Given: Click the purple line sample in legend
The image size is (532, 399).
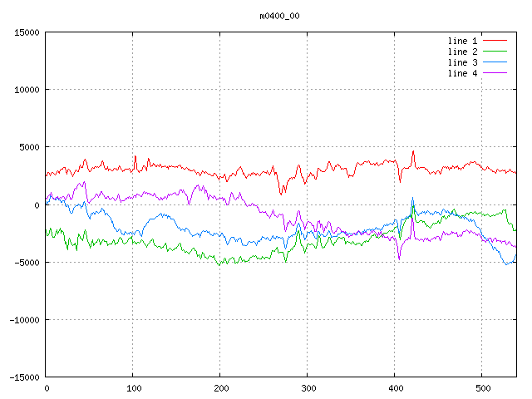Looking at the screenshot, I should click(x=495, y=73).
